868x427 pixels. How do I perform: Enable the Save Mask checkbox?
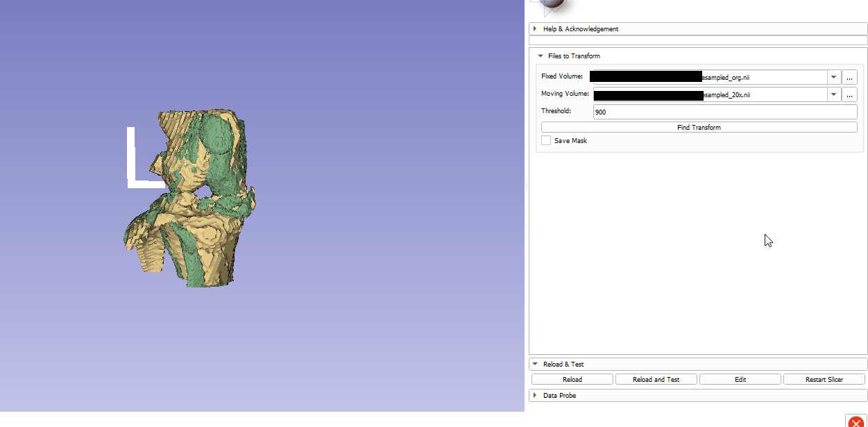pyautogui.click(x=547, y=141)
